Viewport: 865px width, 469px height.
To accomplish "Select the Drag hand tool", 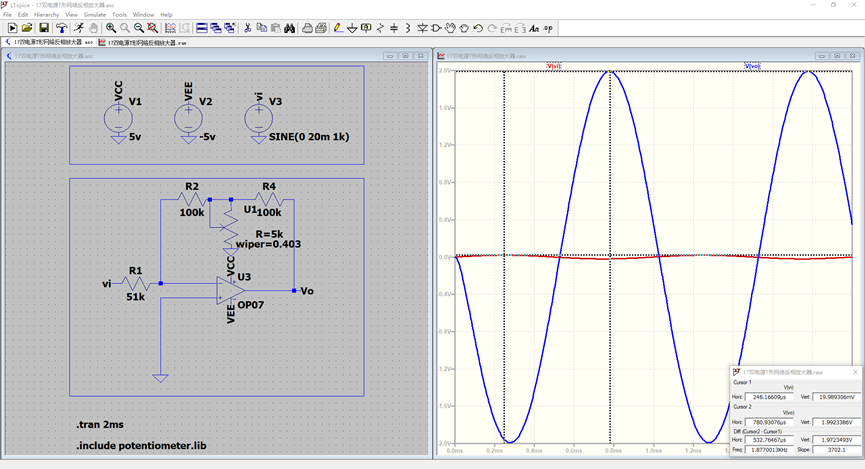I will coord(464,28).
